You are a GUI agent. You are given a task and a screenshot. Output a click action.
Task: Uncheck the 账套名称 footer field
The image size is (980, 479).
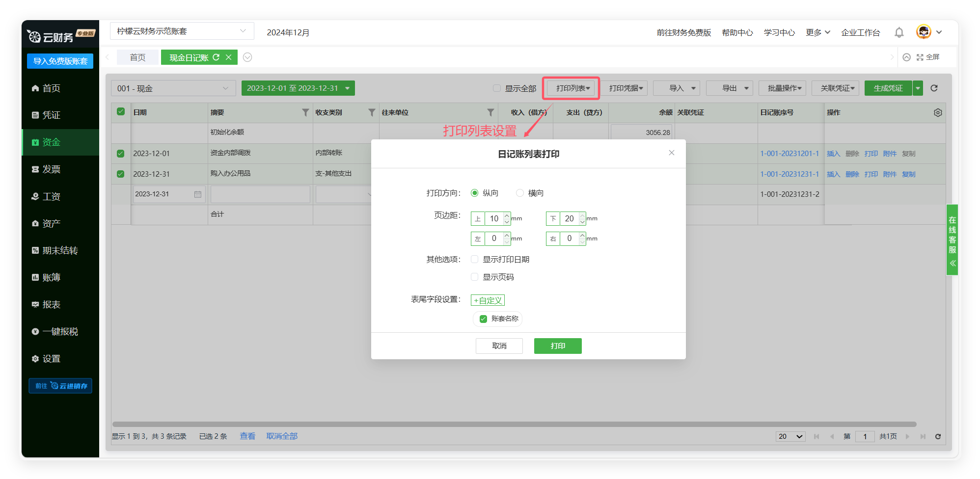[483, 319]
